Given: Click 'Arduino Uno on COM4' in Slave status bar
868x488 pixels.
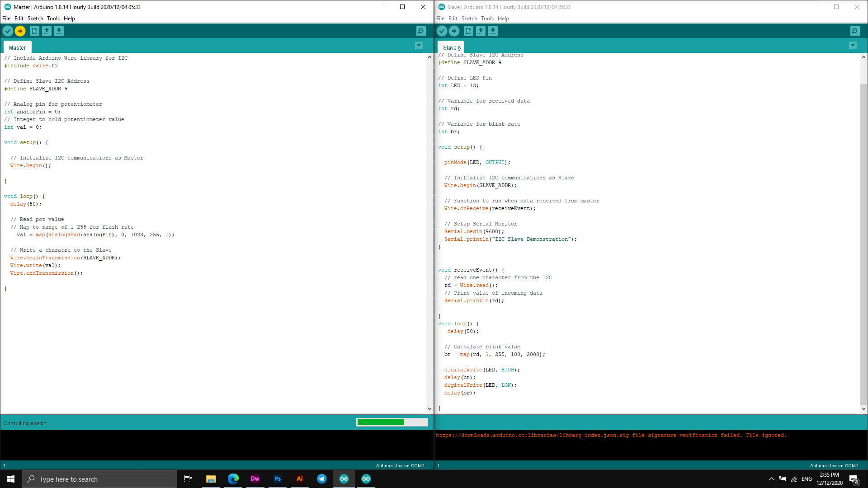Looking at the screenshot, I should [x=834, y=465].
